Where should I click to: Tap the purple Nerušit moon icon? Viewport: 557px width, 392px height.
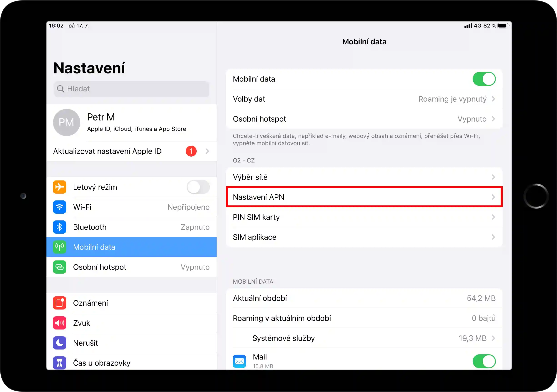pyautogui.click(x=59, y=343)
